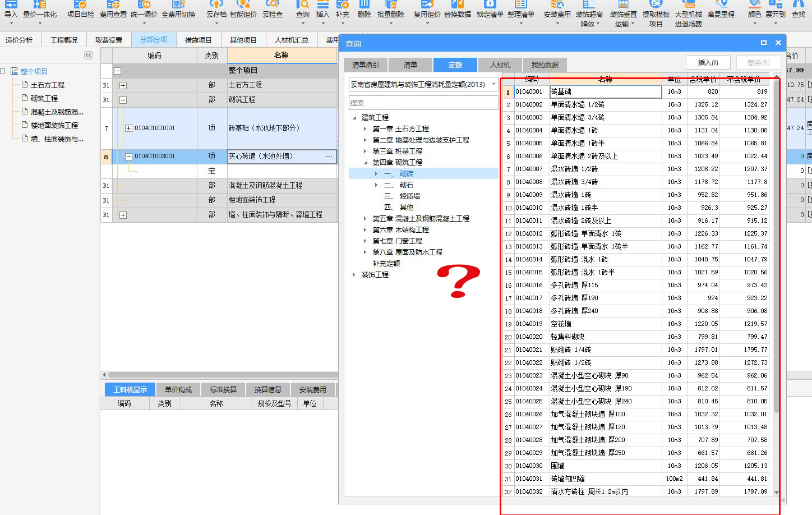Expand the 装饰工程 tree node

(x=354, y=275)
